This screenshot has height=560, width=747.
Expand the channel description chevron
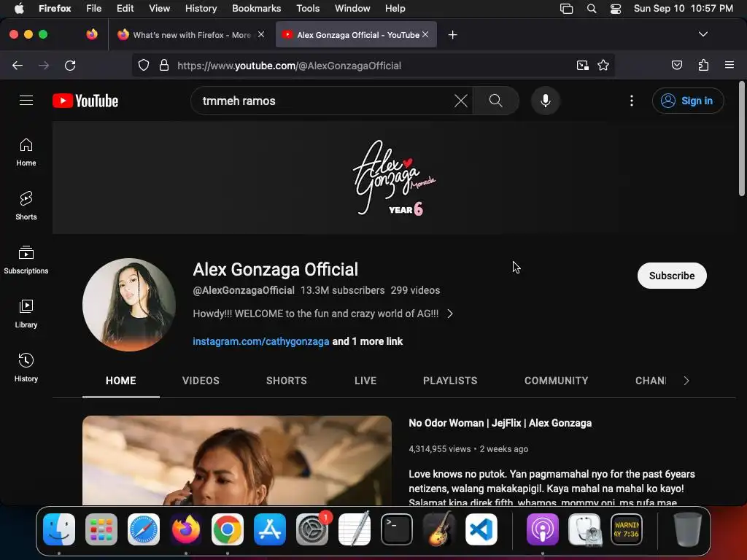pyautogui.click(x=450, y=314)
